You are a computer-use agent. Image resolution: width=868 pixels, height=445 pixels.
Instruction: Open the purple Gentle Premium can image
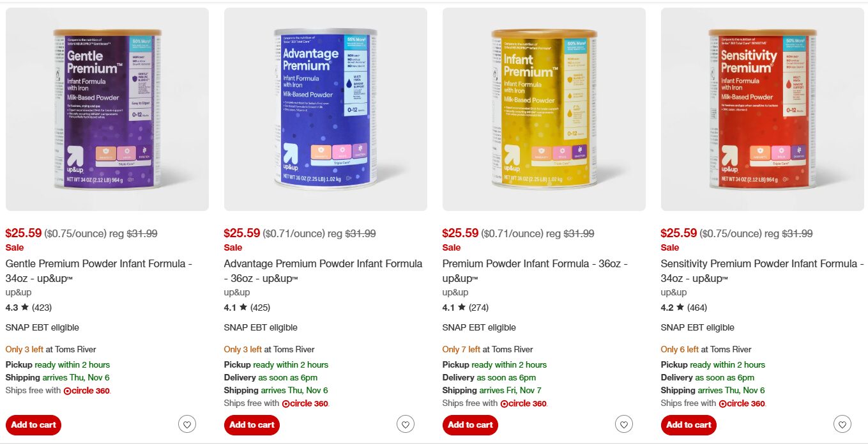pos(107,109)
